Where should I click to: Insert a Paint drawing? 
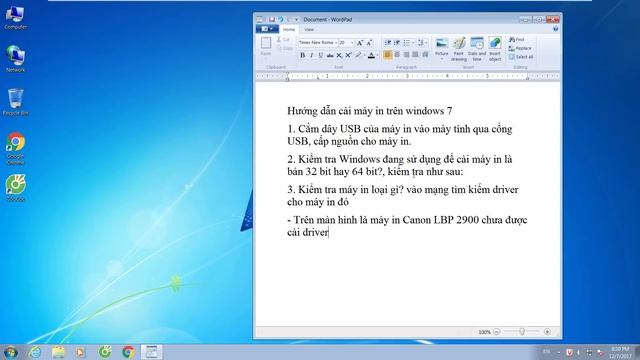tap(459, 49)
